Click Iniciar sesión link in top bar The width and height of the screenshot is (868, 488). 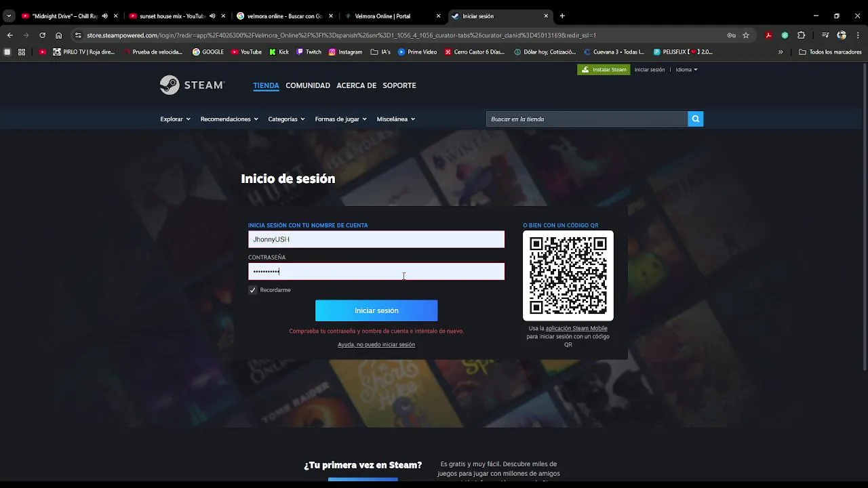tap(650, 70)
